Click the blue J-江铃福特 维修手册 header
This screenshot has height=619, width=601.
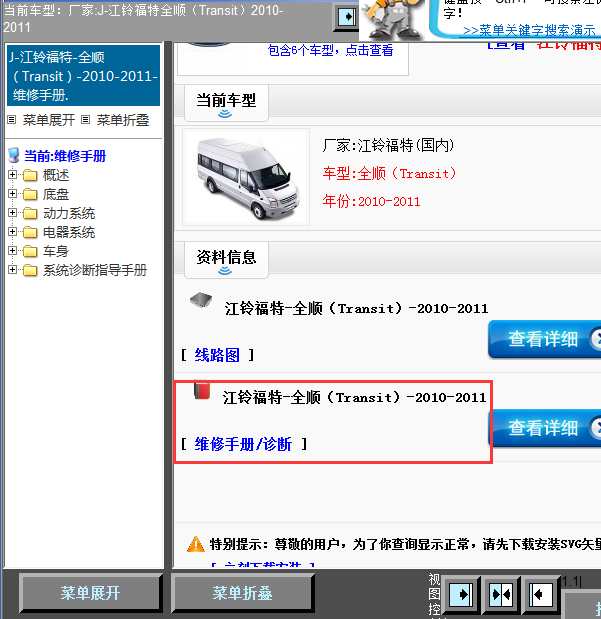click(83, 75)
